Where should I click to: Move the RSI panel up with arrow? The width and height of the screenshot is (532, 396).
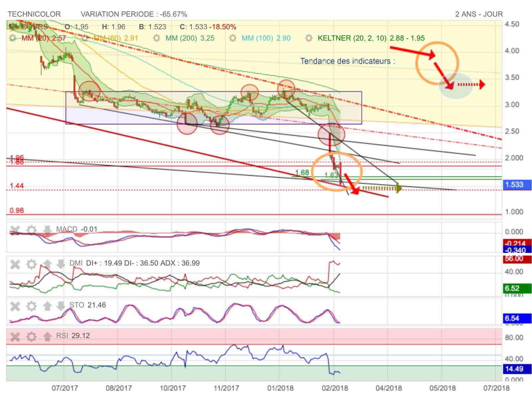pos(47,337)
